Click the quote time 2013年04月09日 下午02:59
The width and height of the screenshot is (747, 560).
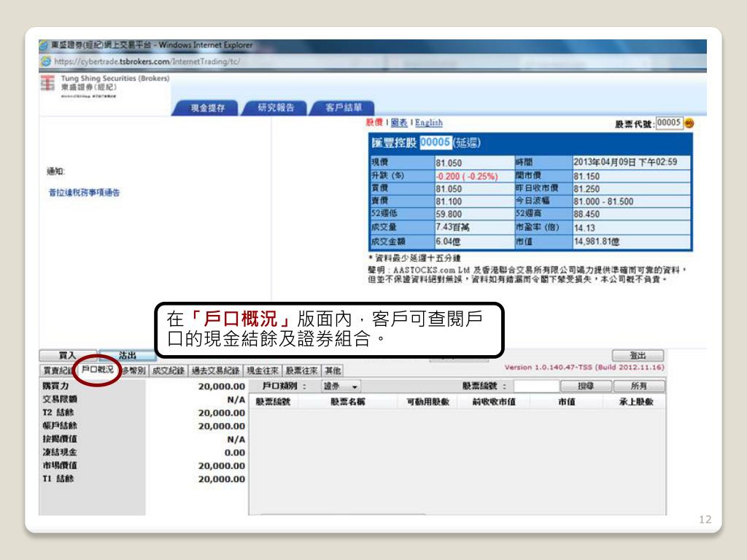(625, 162)
